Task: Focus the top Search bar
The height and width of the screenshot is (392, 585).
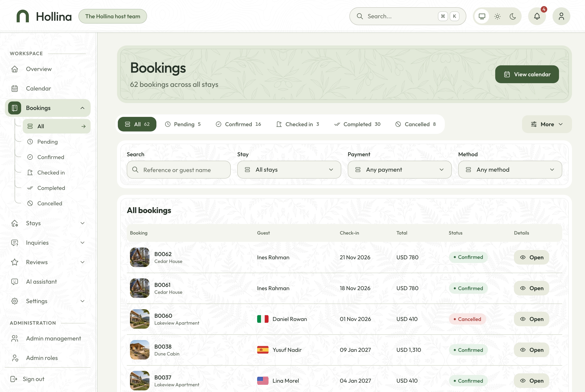Action: pos(408,16)
